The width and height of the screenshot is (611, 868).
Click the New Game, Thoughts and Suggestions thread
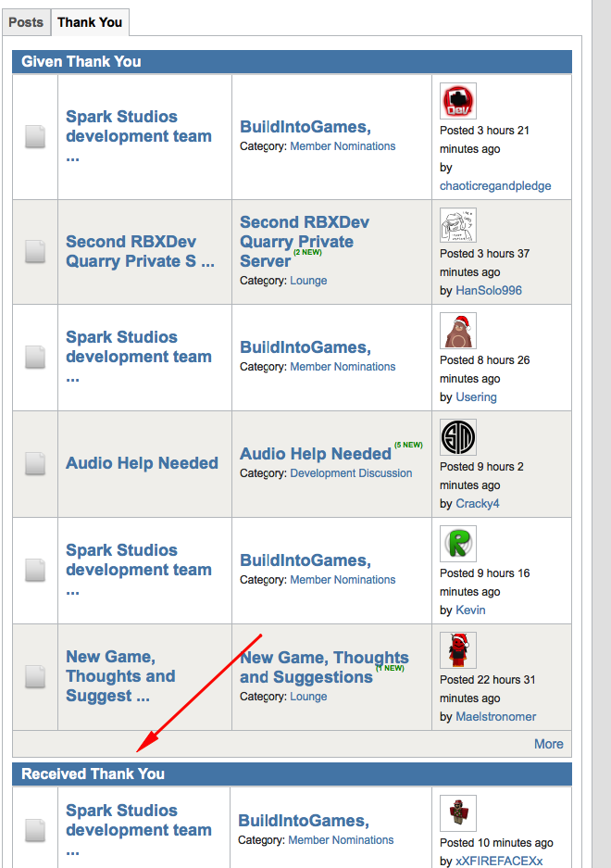(323, 667)
